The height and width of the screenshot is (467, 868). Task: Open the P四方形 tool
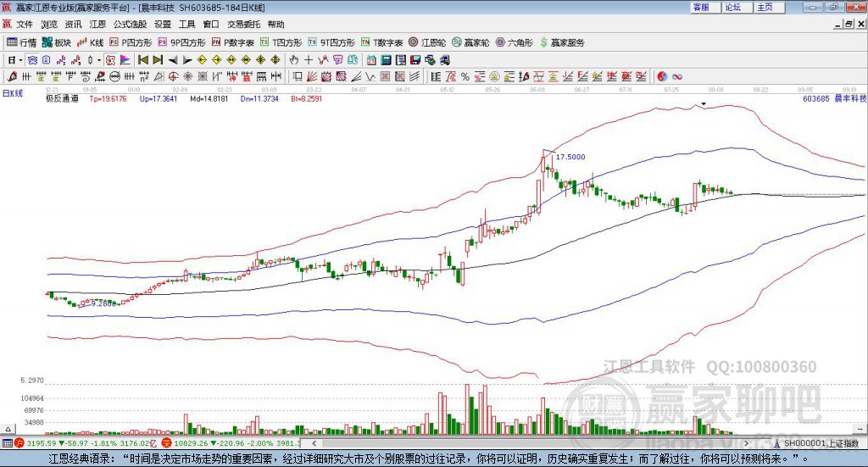coord(131,42)
